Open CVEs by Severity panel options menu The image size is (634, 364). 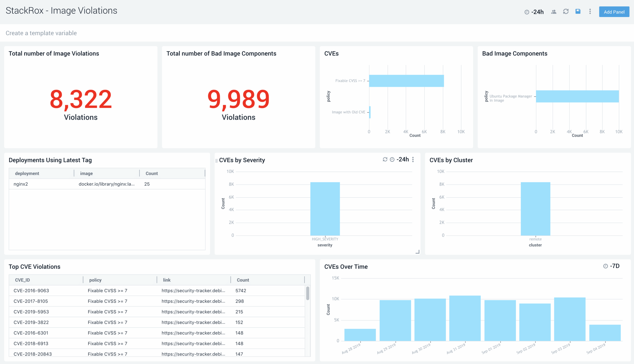click(x=413, y=159)
